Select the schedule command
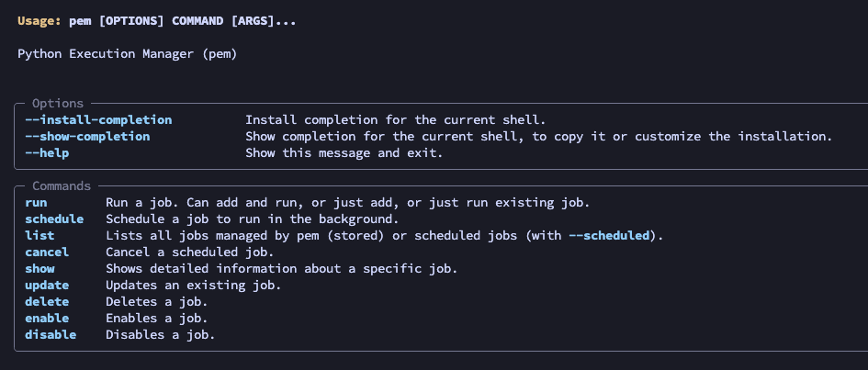 [x=54, y=219]
